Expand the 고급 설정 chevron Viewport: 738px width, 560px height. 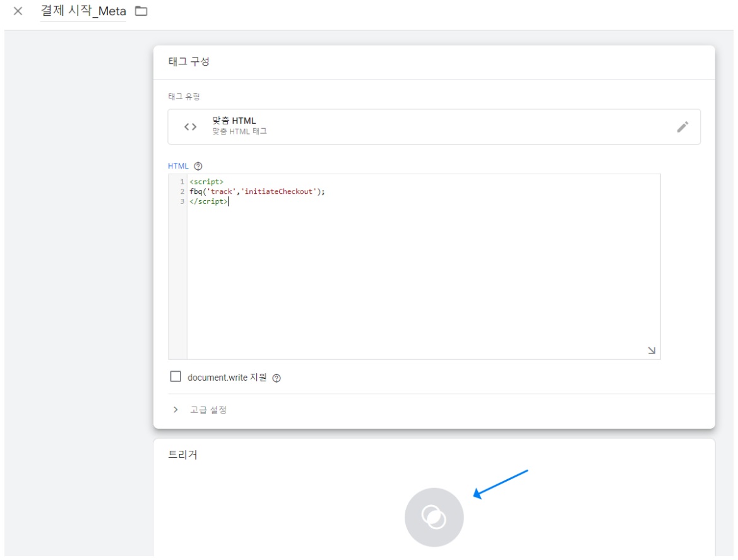176,409
